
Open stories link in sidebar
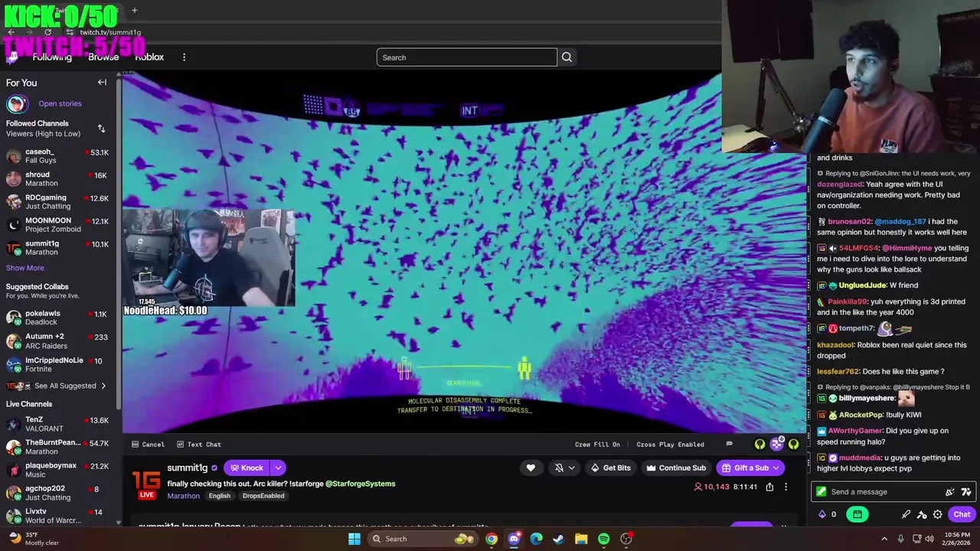(60, 103)
